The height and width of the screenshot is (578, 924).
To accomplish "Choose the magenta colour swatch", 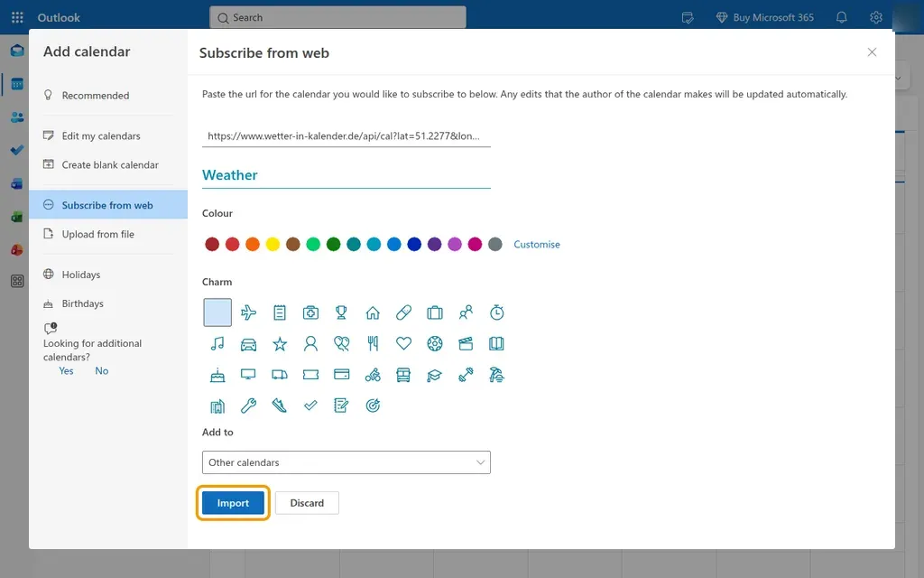I will pos(475,244).
